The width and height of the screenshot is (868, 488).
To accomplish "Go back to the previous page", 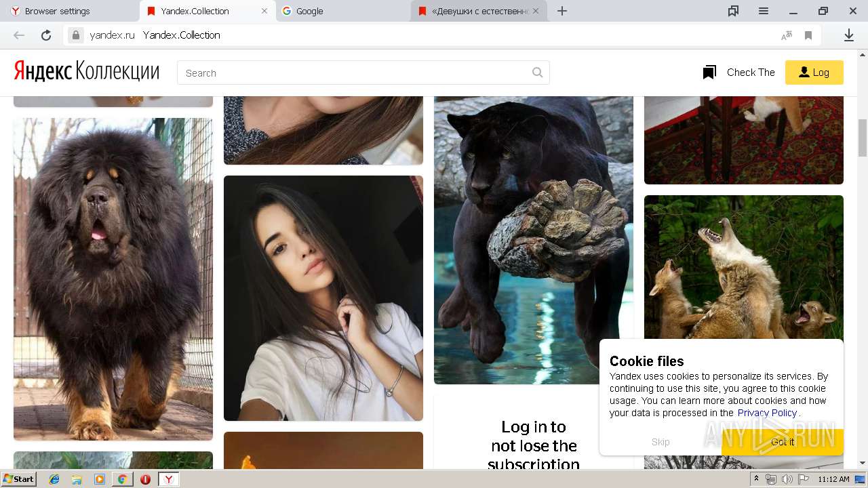I will click(x=19, y=35).
